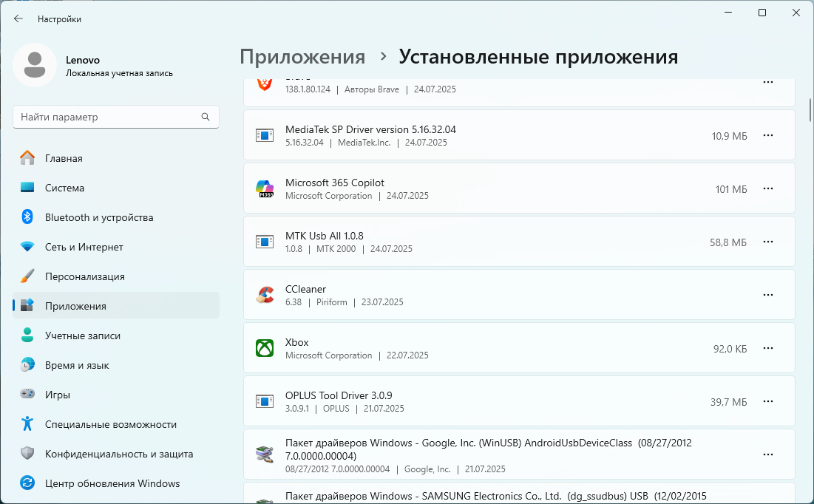
Task: Click the Учетные записи person icon
Action: pyautogui.click(x=27, y=335)
